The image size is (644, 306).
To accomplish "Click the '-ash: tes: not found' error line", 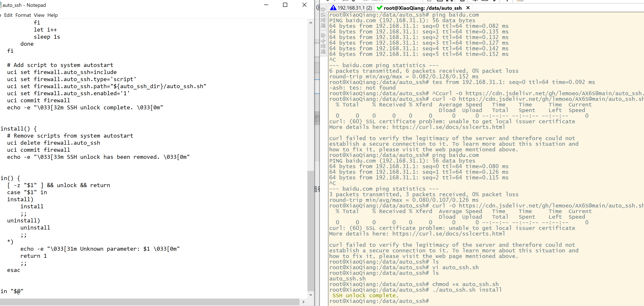I will coord(362,88).
